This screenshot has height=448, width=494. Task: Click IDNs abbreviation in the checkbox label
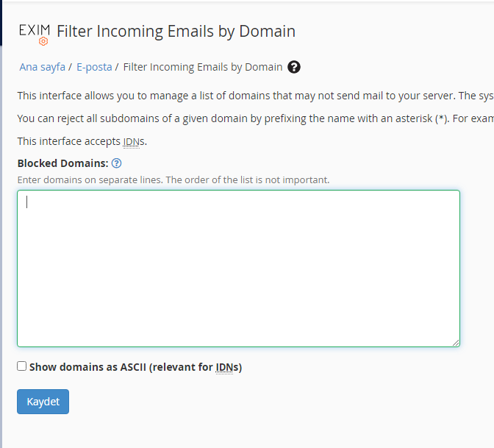[224, 367]
